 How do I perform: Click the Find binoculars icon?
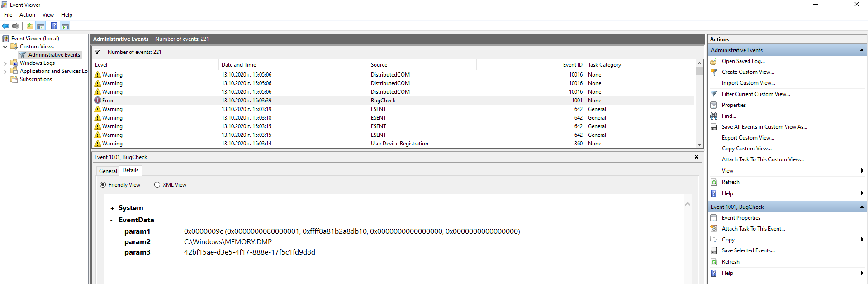714,116
